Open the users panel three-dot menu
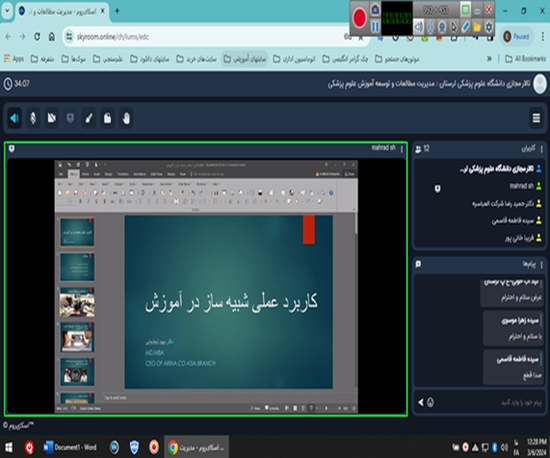The image size is (550, 458). coord(542,149)
